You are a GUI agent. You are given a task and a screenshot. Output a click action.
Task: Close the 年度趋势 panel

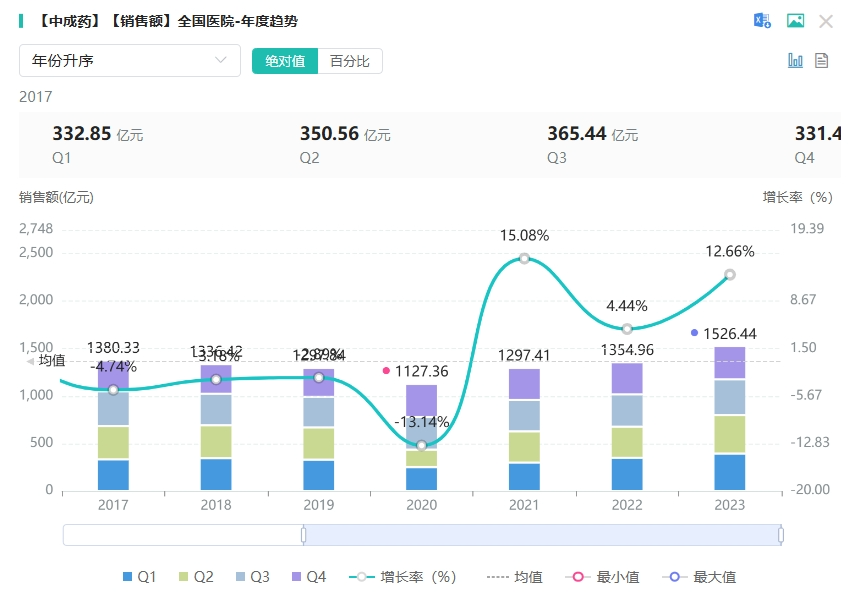click(826, 21)
